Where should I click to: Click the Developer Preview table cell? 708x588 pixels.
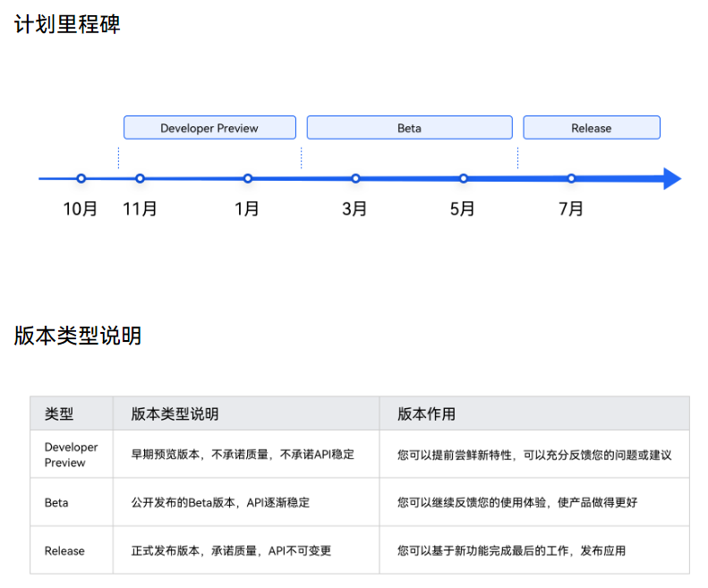[72, 455]
